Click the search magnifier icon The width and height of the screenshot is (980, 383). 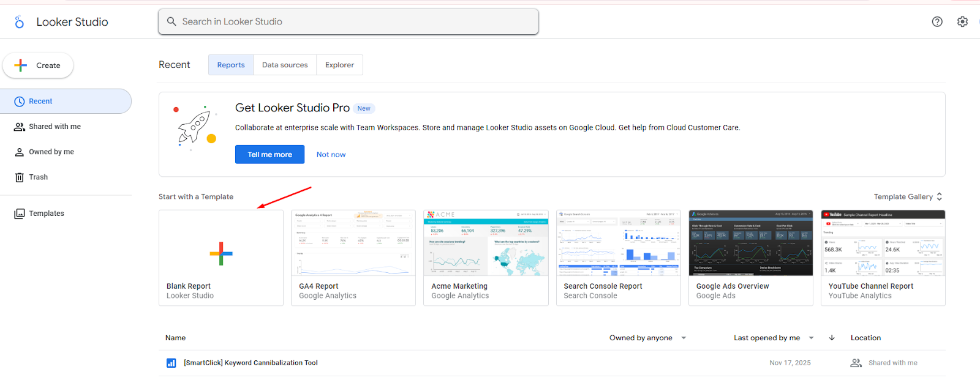[171, 21]
